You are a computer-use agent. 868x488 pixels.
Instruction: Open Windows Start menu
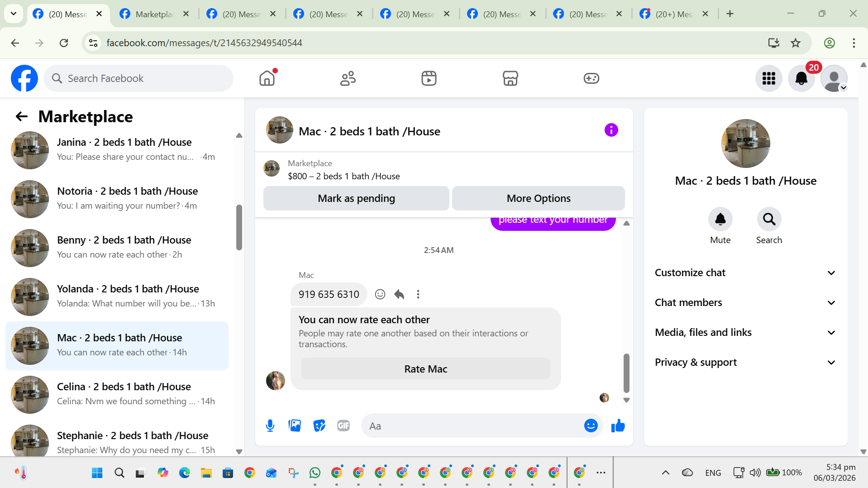click(x=97, y=473)
